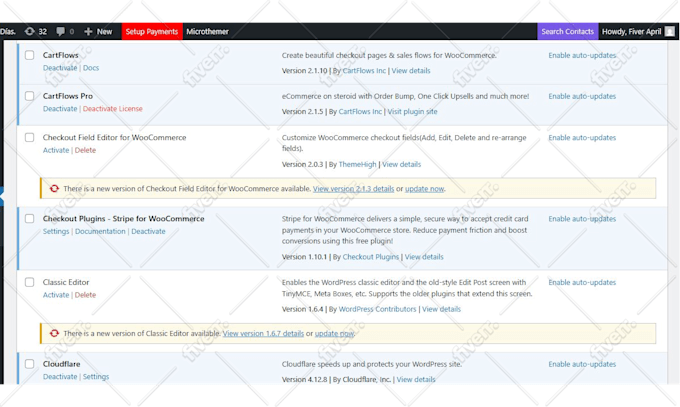Image resolution: width=680 pixels, height=407 pixels.
Task: Activate the Classic Editor plugin
Action: point(56,295)
